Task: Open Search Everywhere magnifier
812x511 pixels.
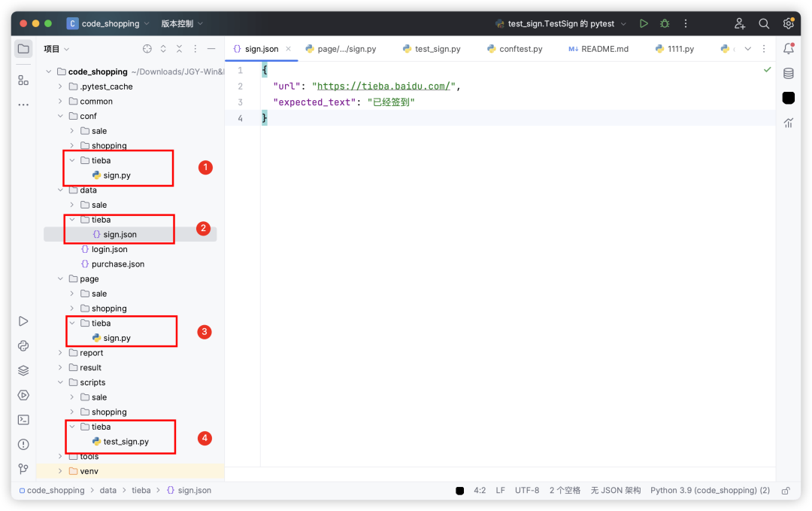Action: point(764,23)
